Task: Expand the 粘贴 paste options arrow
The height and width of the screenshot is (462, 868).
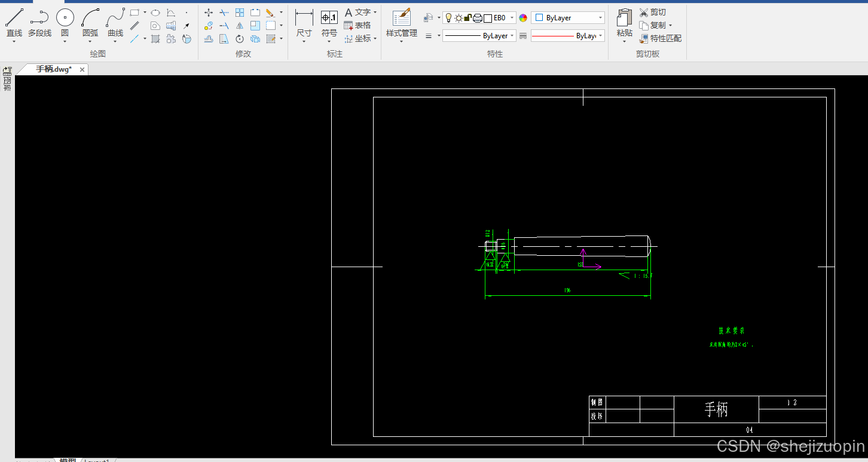Action: click(625, 42)
